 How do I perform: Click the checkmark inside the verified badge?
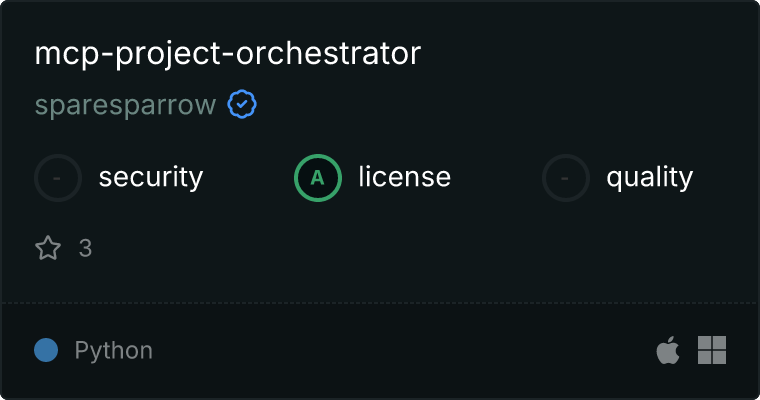(x=242, y=104)
